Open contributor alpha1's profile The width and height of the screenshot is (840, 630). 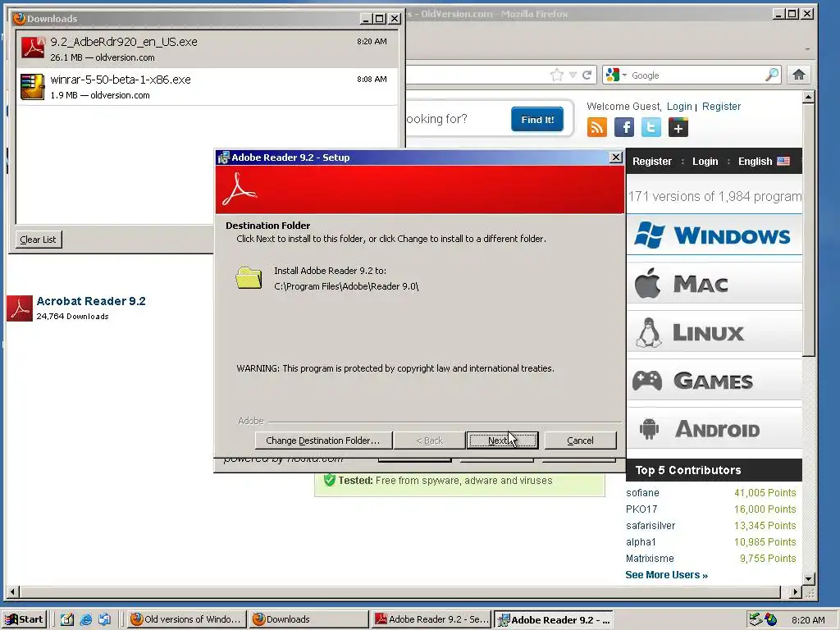(x=641, y=541)
